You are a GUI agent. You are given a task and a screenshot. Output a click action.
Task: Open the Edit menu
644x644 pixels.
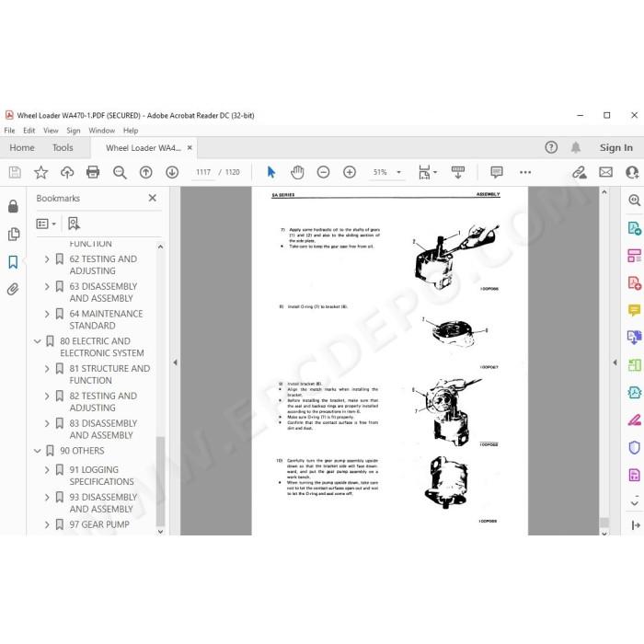29,131
